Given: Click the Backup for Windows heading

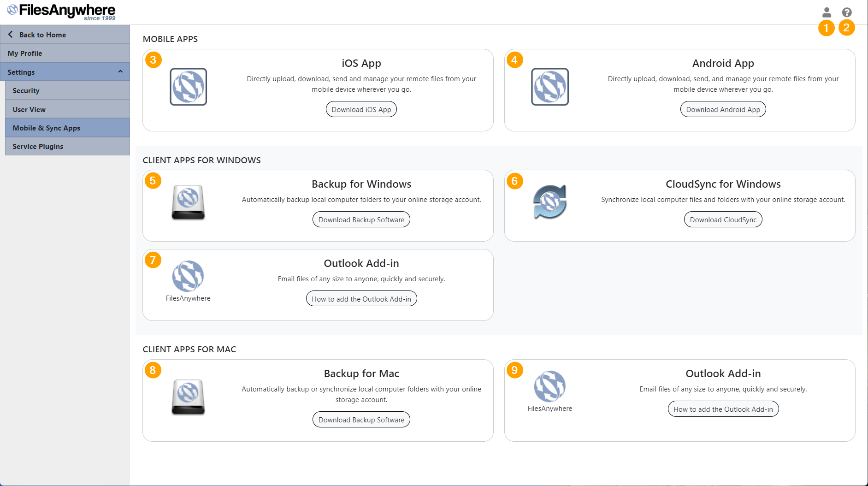Looking at the screenshot, I should pos(361,184).
